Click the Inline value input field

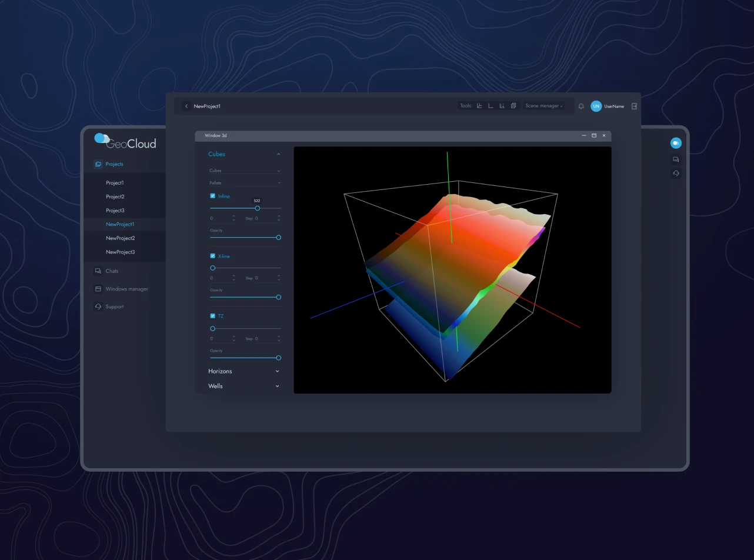(223, 218)
